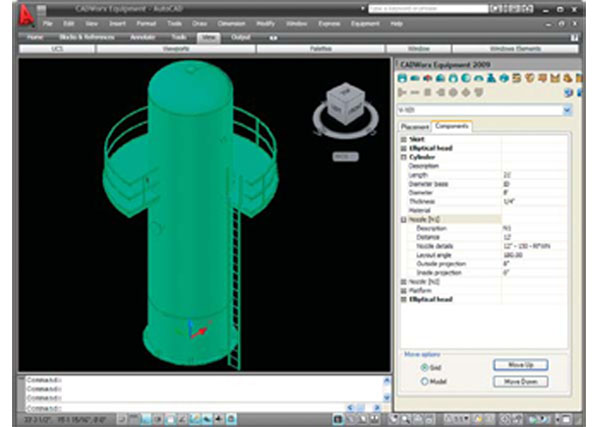Viewport: 600px width, 427px height.
Task: Click the UCS icon at vessel base
Action: (x=195, y=332)
